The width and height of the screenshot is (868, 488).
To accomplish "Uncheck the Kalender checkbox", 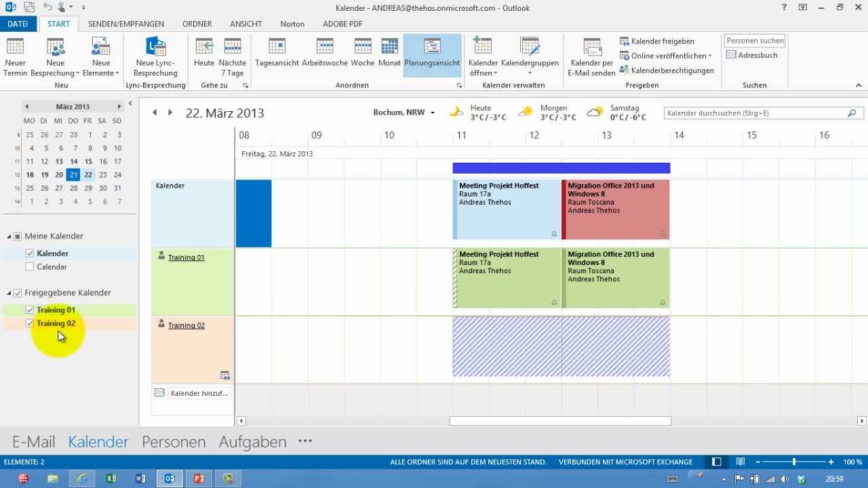I will point(29,253).
